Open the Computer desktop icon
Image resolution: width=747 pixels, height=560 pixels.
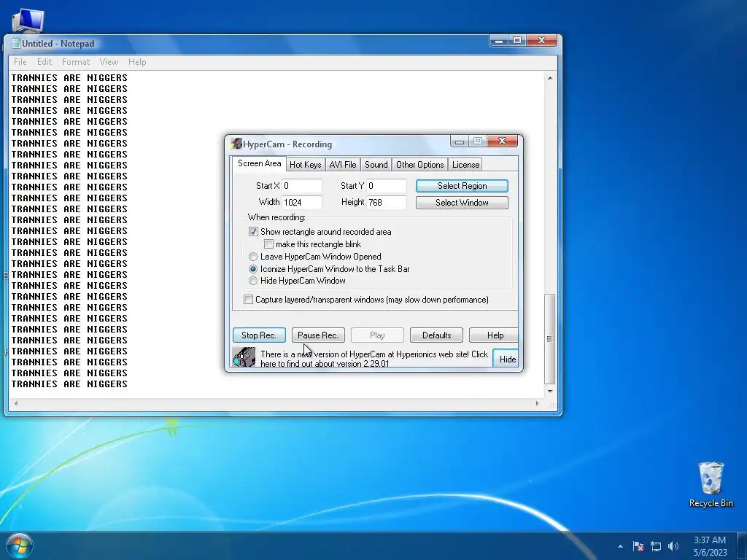pyautogui.click(x=28, y=20)
